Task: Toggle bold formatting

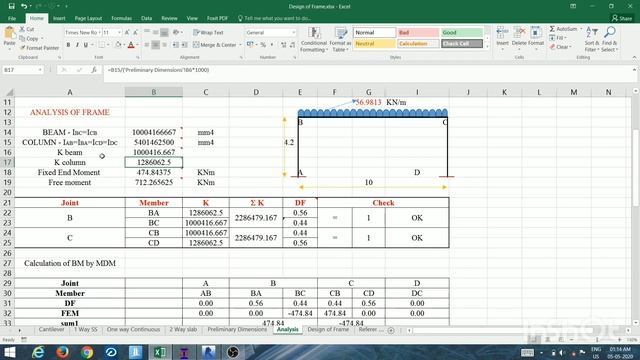Action: tap(68, 45)
